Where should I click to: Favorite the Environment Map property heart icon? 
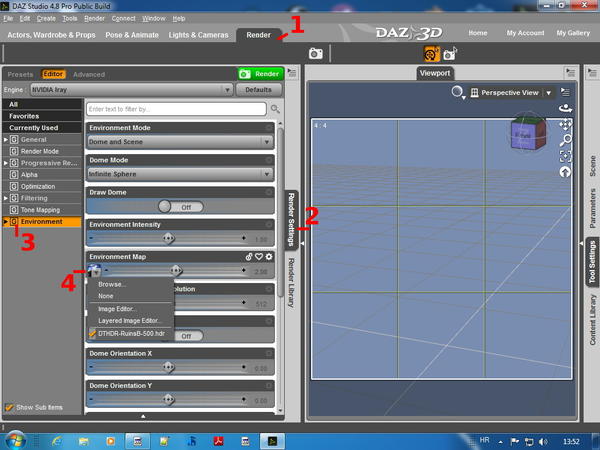259,256
